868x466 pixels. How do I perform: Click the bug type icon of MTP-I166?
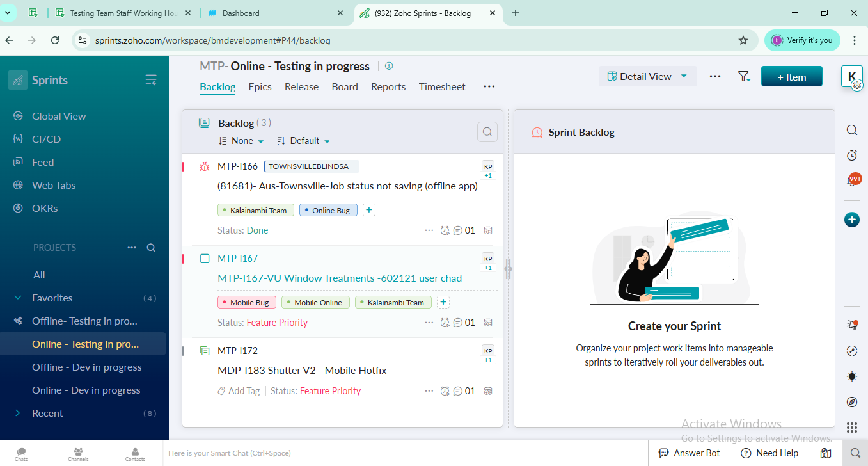205,166
